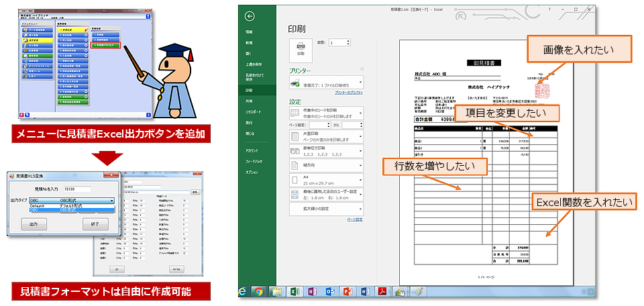Open PowerPoint from the taskbar
The image size is (644, 306).
(x=348, y=291)
